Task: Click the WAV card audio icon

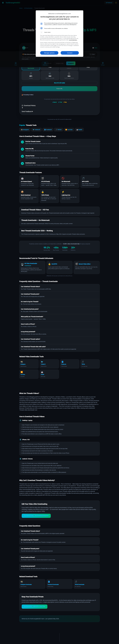Action: (50, 73)
